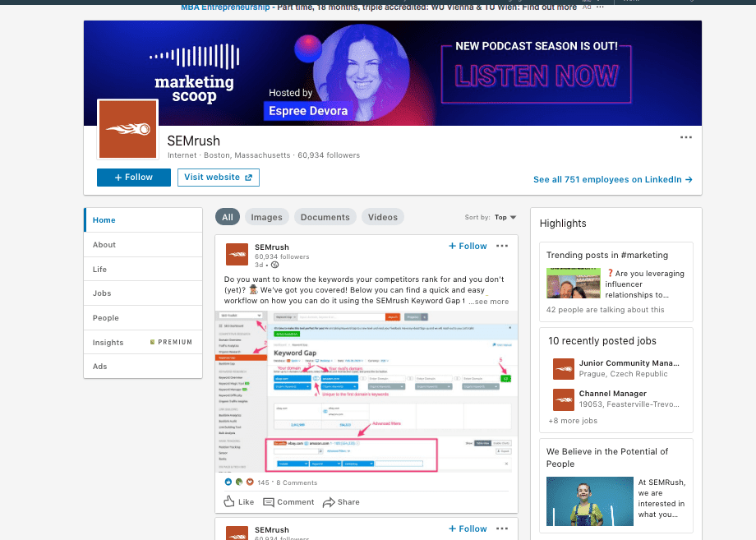This screenshot has width=756, height=540.
Task: Click the Premium badge next to Insights
Action: [x=171, y=342]
